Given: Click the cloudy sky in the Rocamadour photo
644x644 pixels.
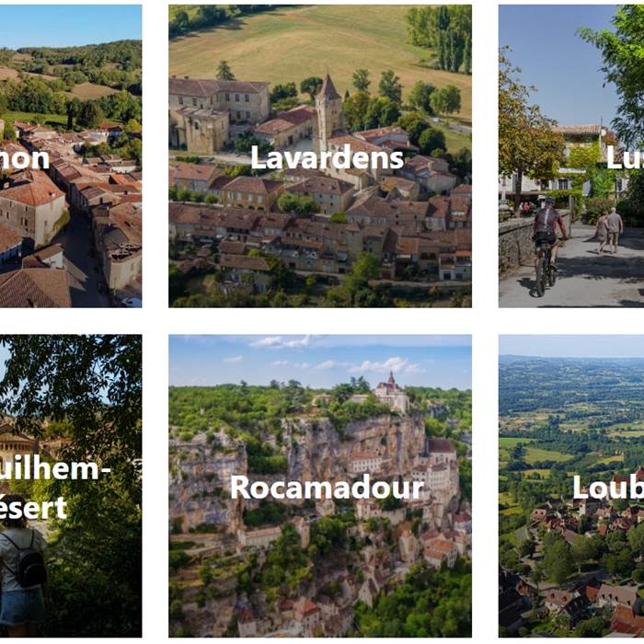Looking at the screenshot, I should tap(320, 361).
